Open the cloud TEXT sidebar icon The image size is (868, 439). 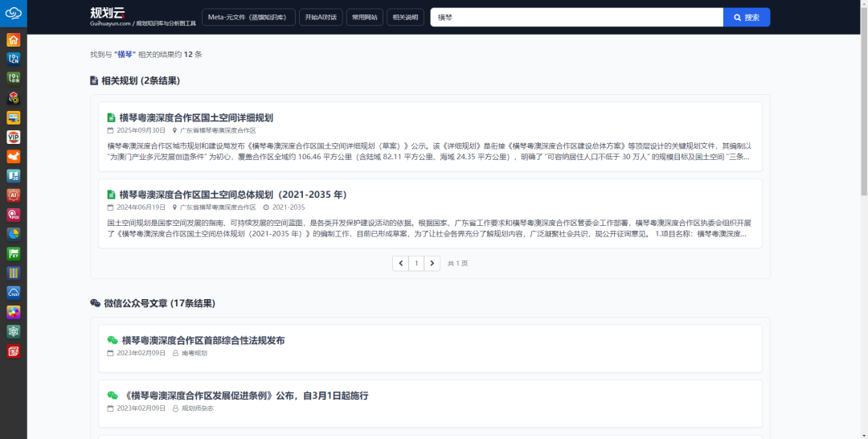pos(14,293)
